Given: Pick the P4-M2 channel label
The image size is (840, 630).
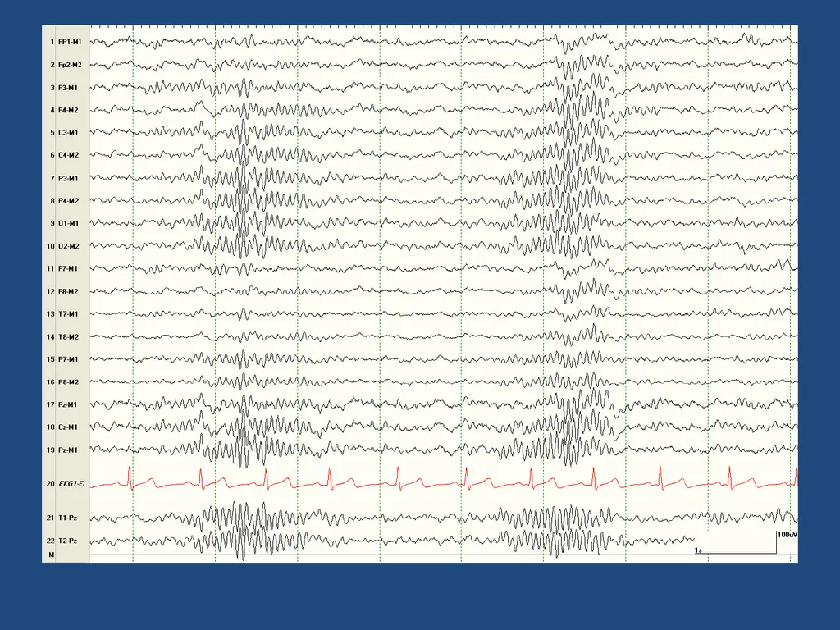Looking at the screenshot, I should click(69, 200).
